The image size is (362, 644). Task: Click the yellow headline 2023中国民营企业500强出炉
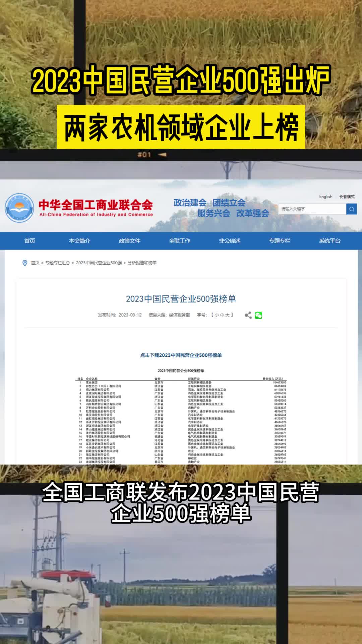pos(181,80)
